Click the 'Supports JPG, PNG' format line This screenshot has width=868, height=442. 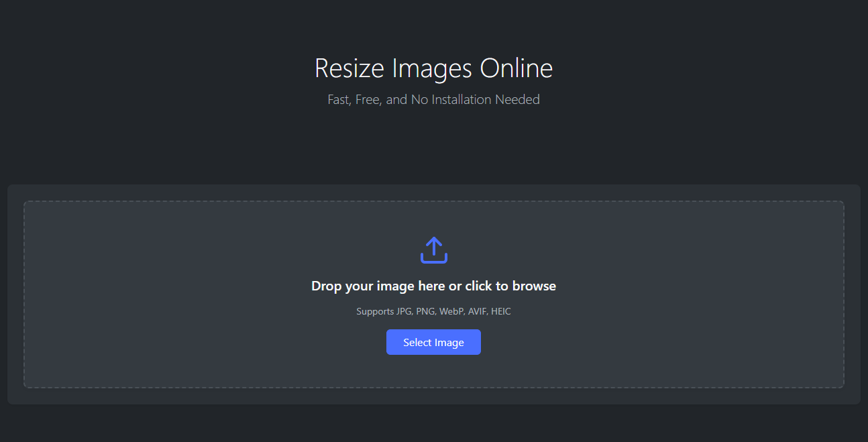[433, 311]
